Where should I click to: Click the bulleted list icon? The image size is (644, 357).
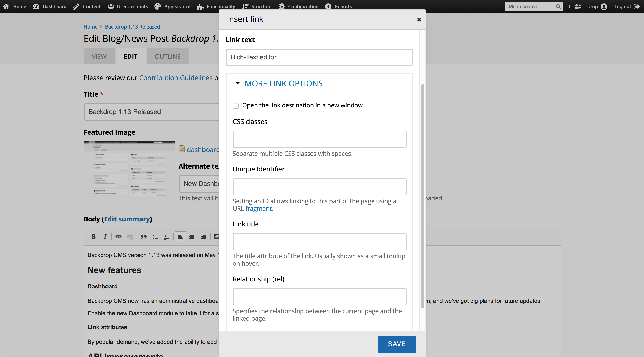click(155, 237)
